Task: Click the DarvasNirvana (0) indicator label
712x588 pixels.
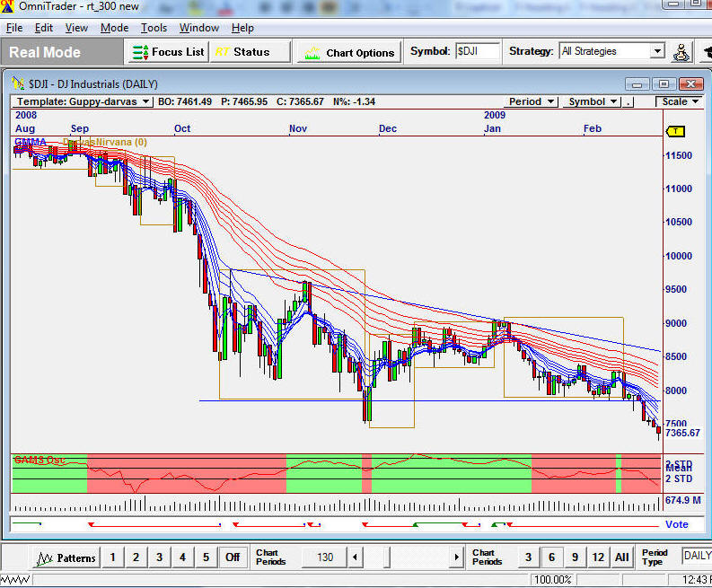Action: click(x=105, y=142)
